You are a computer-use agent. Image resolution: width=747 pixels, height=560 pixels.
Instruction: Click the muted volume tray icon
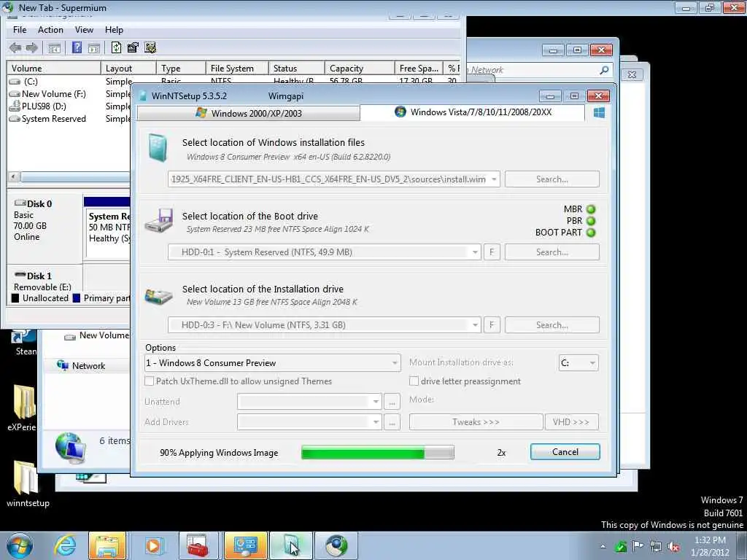click(673, 546)
